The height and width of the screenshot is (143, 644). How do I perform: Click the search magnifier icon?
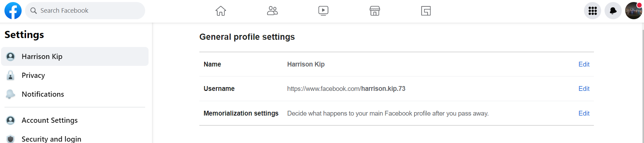coord(34,11)
